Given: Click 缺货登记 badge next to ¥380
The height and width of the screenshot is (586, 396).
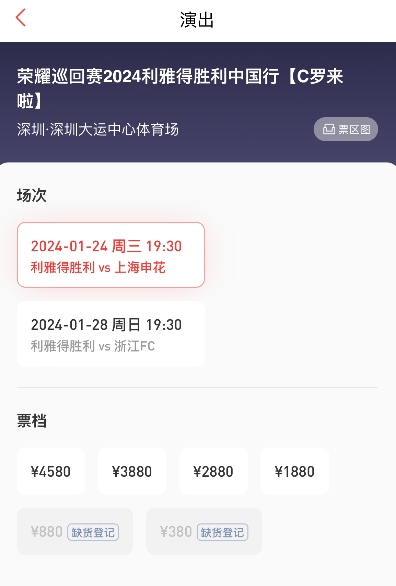Looking at the screenshot, I should (222, 532).
